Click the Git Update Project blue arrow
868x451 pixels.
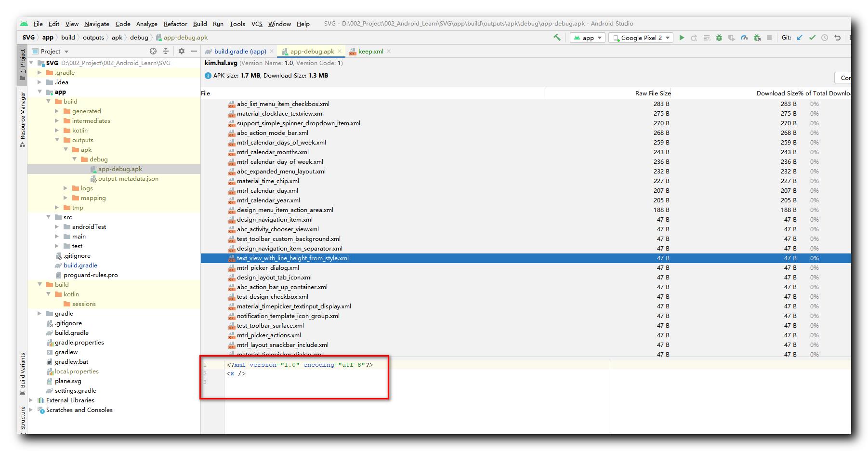pyautogui.click(x=800, y=38)
